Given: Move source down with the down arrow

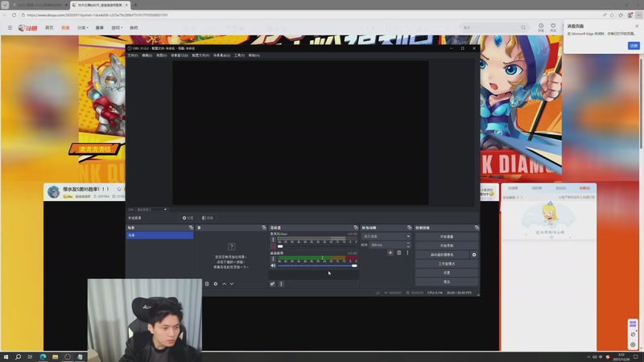Looking at the screenshot, I should tap(232, 284).
